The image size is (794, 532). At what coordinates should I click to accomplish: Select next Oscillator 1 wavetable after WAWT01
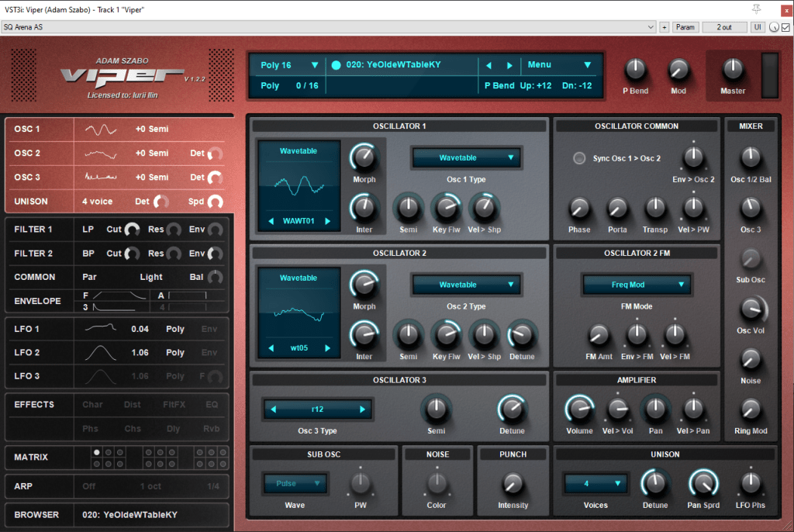pyautogui.click(x=327, y=221)
